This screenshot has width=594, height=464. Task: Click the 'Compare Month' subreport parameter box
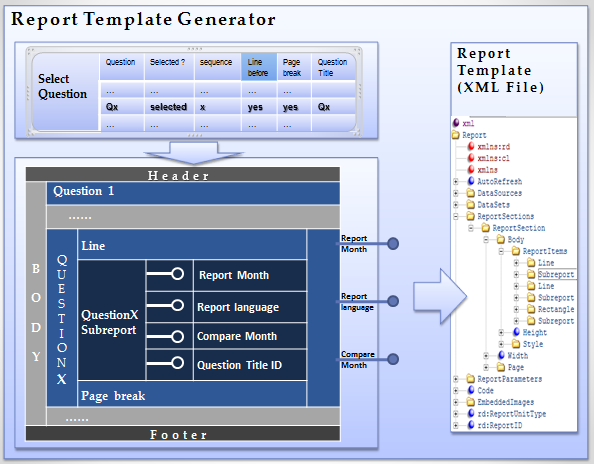coord(250,336)
